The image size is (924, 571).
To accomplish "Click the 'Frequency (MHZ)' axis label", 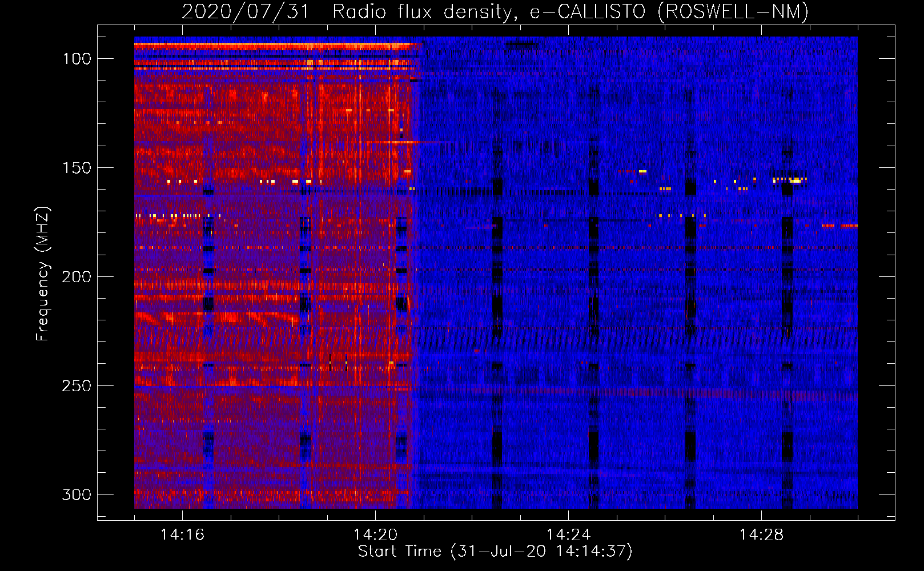I will coord(43,274).
